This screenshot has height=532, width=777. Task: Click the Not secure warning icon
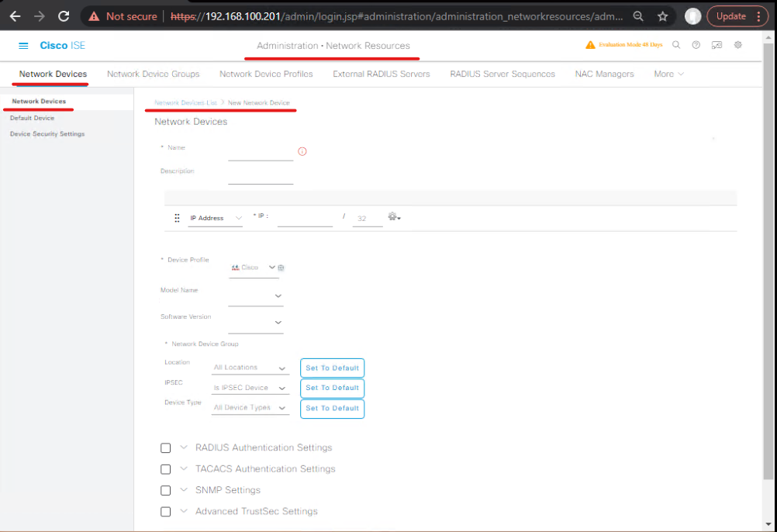point(94,17)
